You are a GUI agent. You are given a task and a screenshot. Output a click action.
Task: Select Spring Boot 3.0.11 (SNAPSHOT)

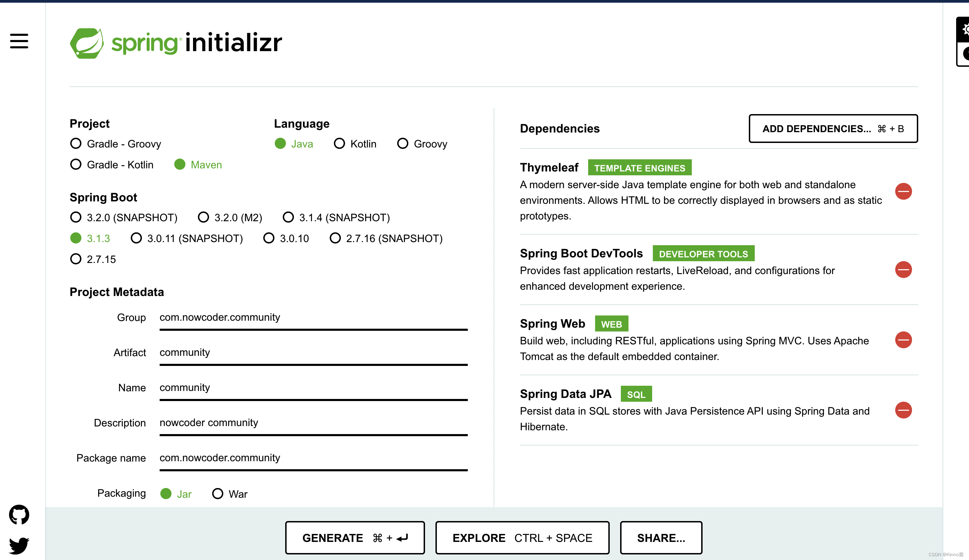tap(187, 238)
